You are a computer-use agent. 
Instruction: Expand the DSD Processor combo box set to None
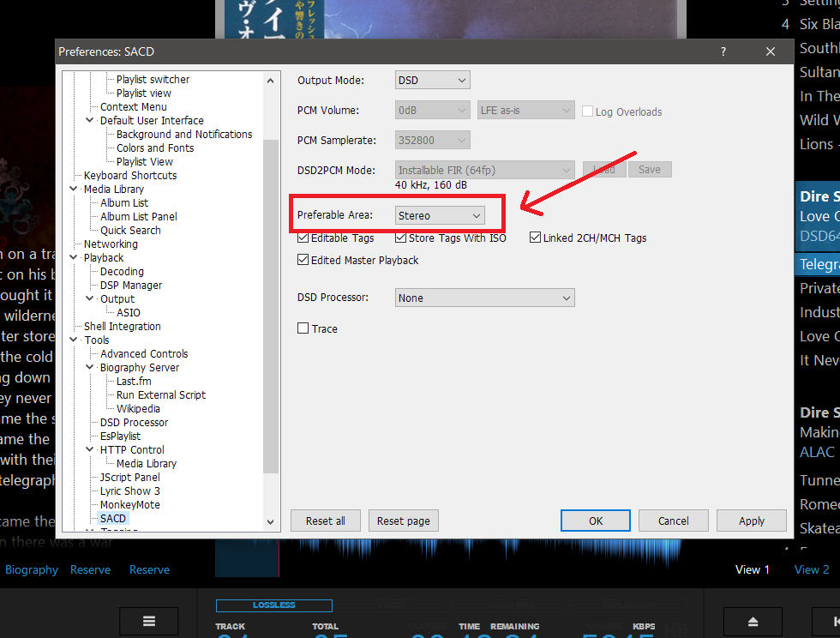pyautogui.click(x=484, y=298)
